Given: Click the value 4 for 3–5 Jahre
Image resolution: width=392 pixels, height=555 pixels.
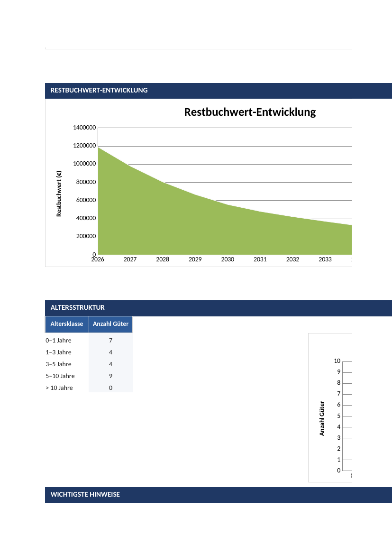Looking at the screenshot, I should pyautogui.click(x=111, y=364).
